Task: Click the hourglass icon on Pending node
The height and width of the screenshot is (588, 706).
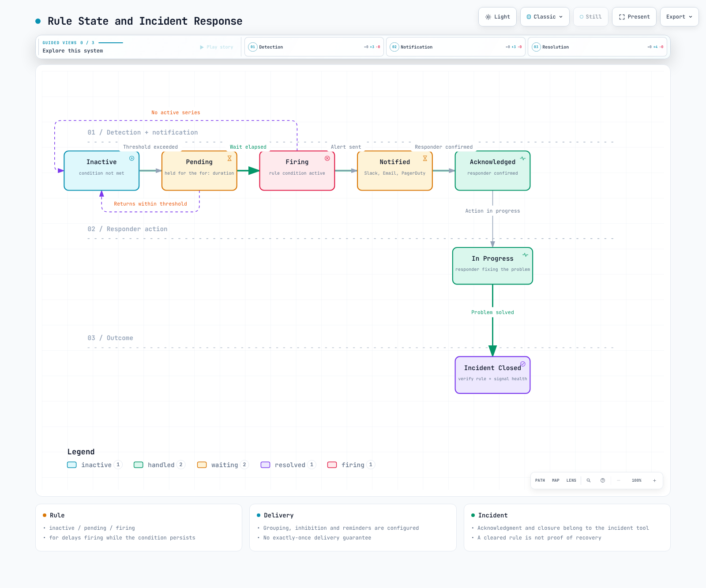Action: click(x=229, y=158)
